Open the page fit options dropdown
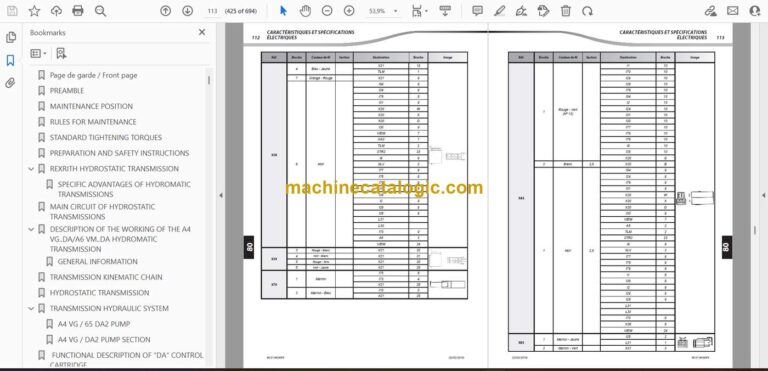Viewport: 768px width, 371px height. [x=419, y=11]
